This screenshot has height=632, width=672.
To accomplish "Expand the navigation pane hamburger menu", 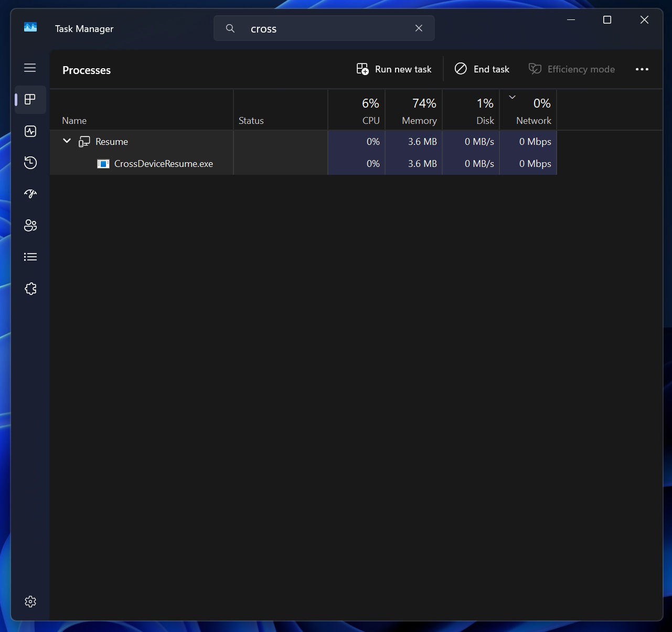I will (30, 67).
